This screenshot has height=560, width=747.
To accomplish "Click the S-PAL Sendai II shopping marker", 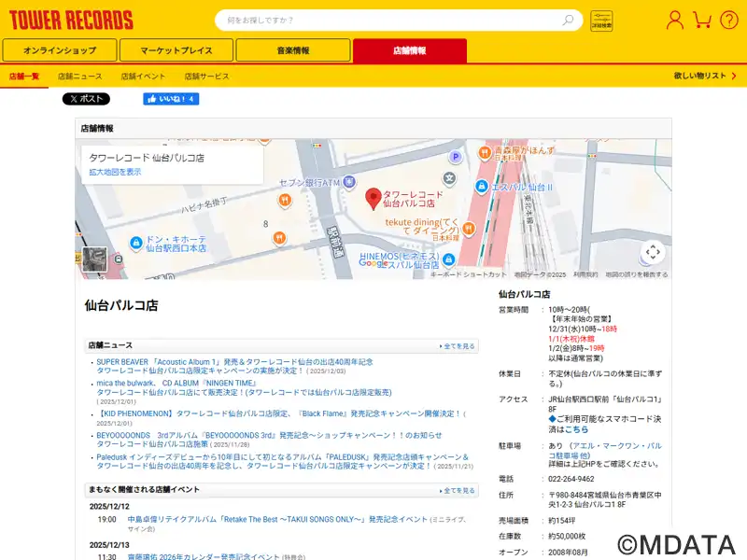I will (481, 186).
